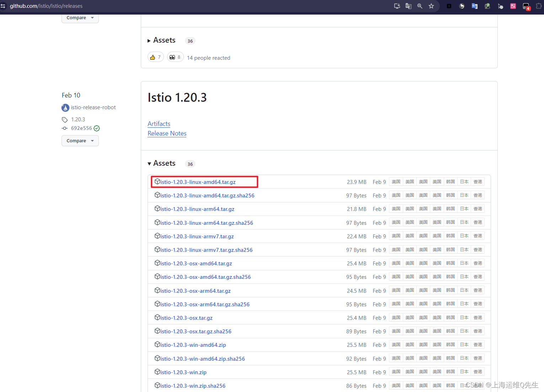Download istio-1.20.3-linux-armv7.tar.gz
Image resolution: width=544 pixels, height=392 pixels.
pyautogui.click(x=197, y=237)
